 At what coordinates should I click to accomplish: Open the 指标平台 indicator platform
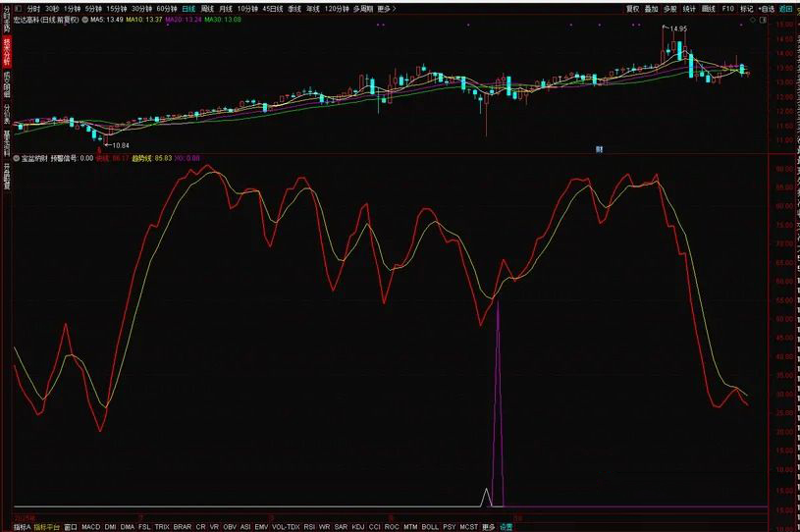coord(47,527)
